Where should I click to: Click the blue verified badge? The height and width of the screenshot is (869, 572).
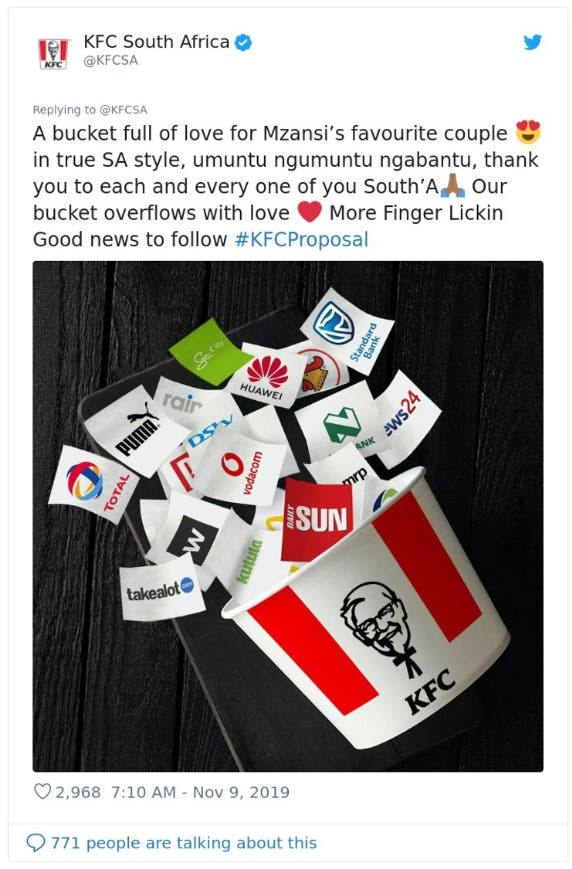(243, 43)
